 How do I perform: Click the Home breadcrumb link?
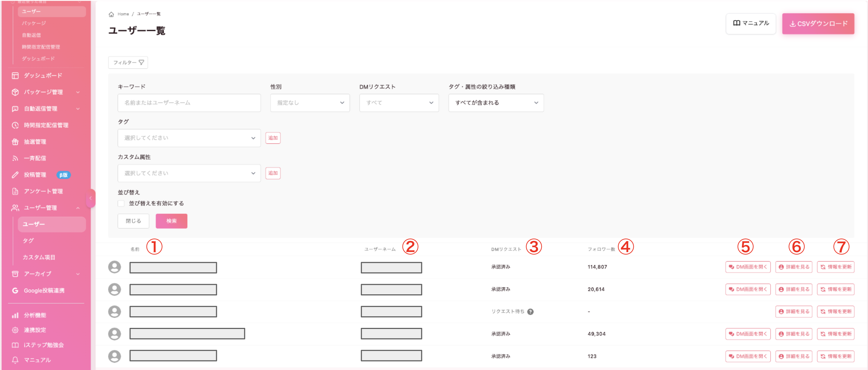pyautogui.click(x=123, y=14)
